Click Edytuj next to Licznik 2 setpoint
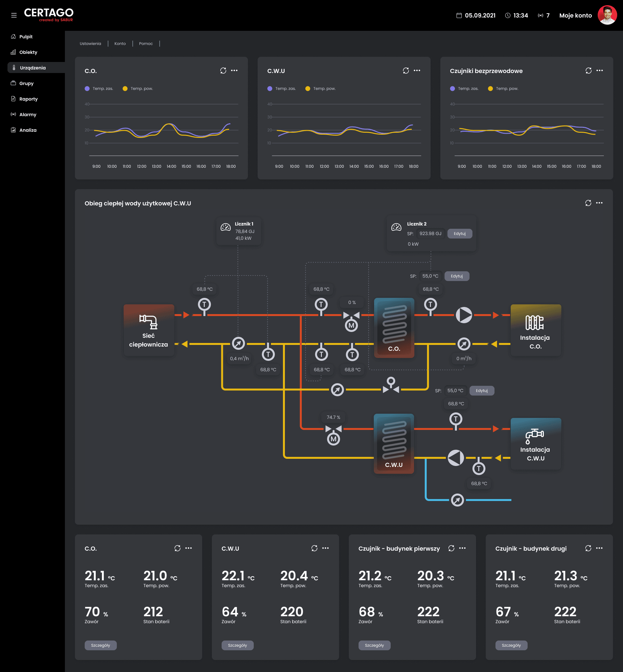The width and height of the screenshot is (623, 672). (459, 234)
